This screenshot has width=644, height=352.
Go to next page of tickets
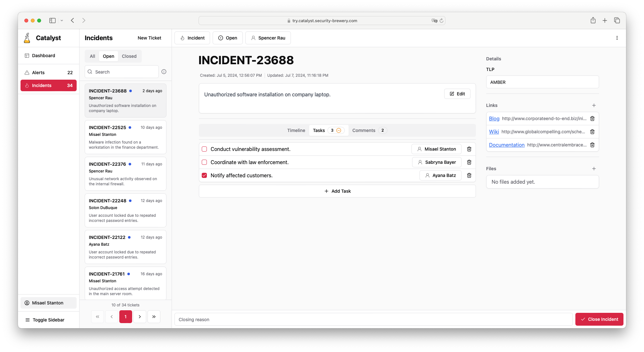(x=140, y=317)
